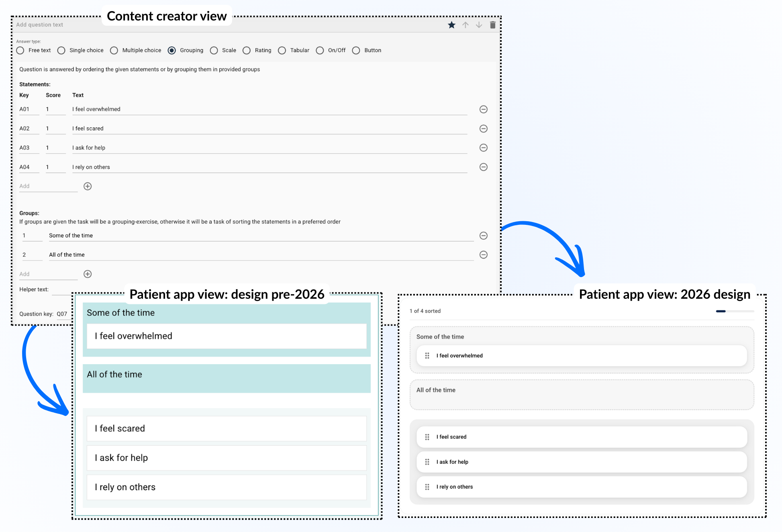Remove 'I ask for help' statement
Viewport: 782px width, 532px height.
pos(484,148)
